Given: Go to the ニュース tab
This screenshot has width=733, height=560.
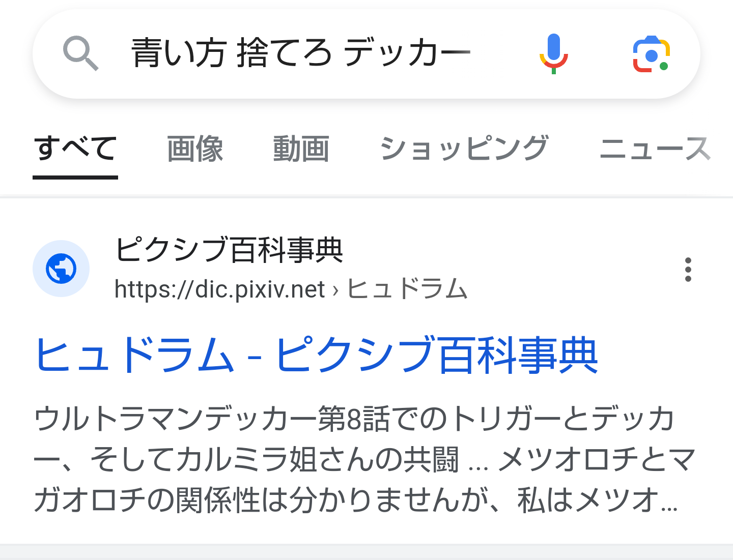Looking at the screenshot, I should coord(655,149).
